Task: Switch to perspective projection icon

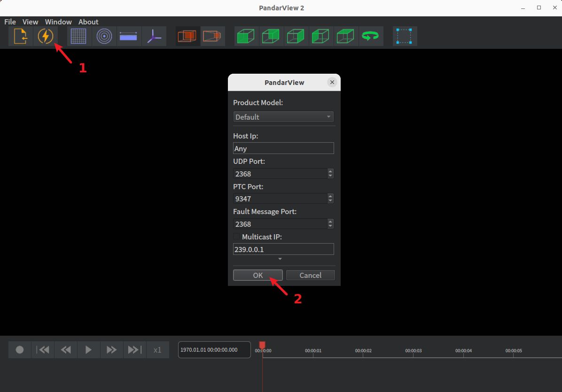Action: click(x=212, y=36)
